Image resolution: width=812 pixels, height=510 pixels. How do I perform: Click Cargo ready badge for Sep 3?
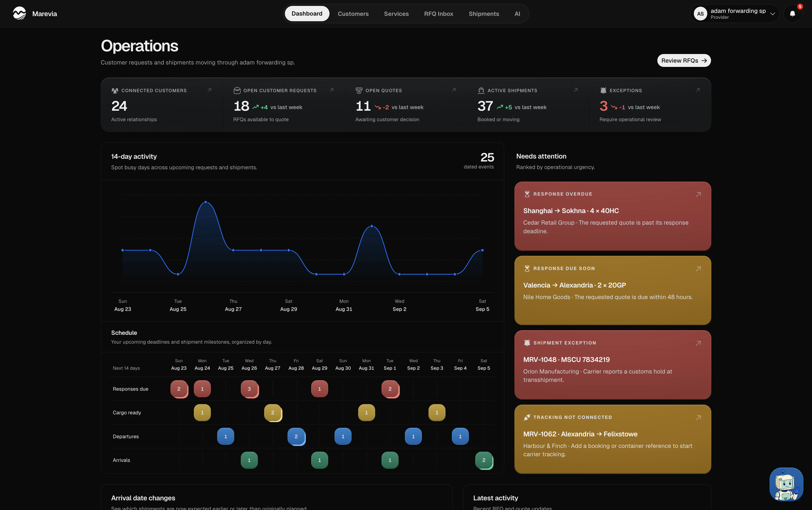(437, 412)
